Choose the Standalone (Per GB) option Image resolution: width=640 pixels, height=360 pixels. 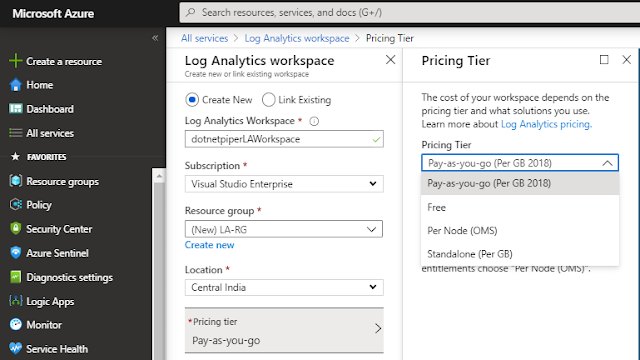(x=520, y=254)
